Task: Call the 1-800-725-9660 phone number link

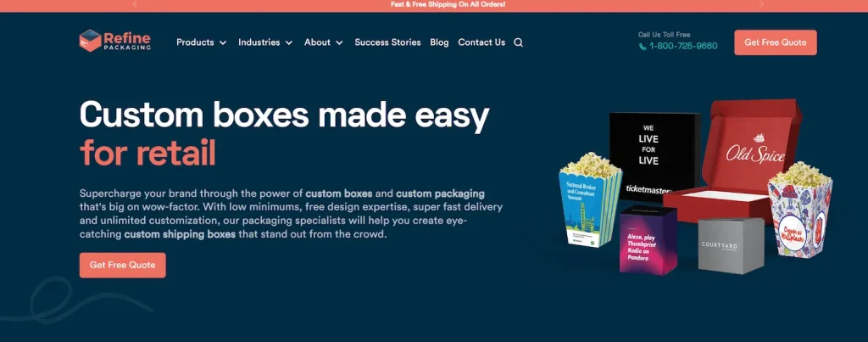Action: pyautogui.click(x=683, y=46)
